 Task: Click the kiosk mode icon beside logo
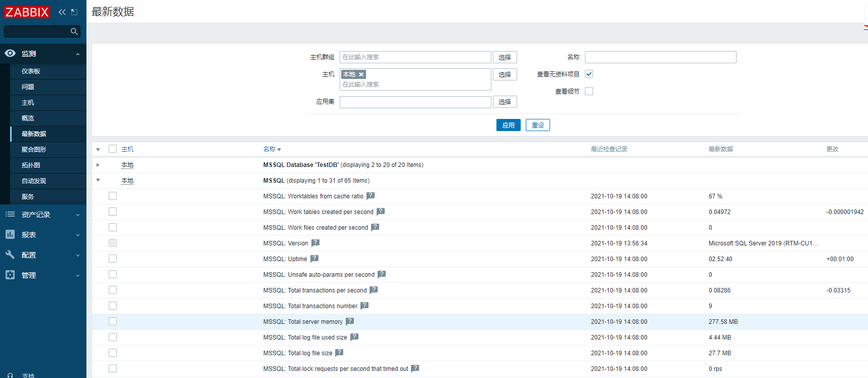coord(74,12)
